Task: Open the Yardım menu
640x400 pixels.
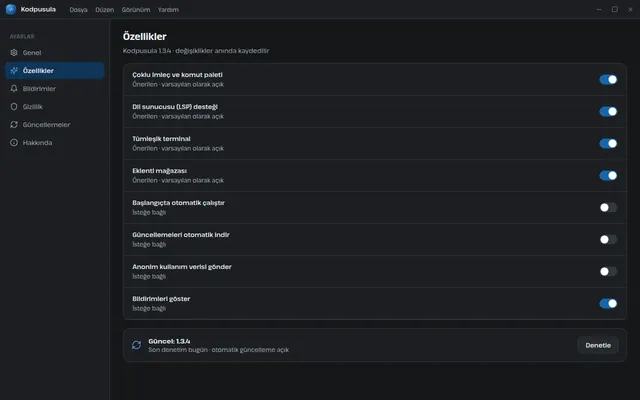Action: (x=168, y=9)
